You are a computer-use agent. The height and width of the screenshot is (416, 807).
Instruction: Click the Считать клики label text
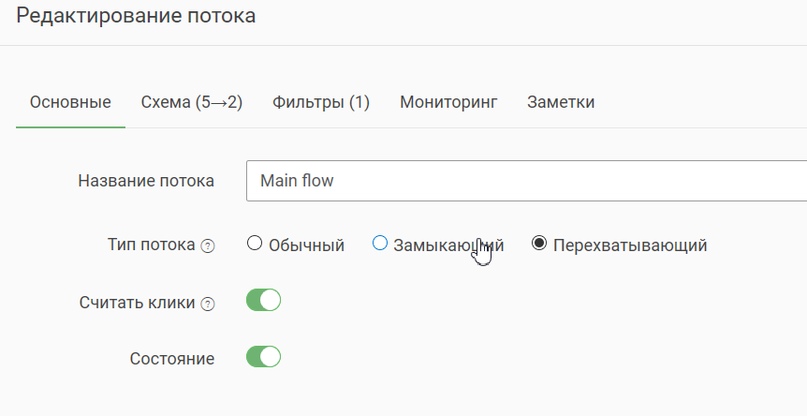tap(137, 302)
